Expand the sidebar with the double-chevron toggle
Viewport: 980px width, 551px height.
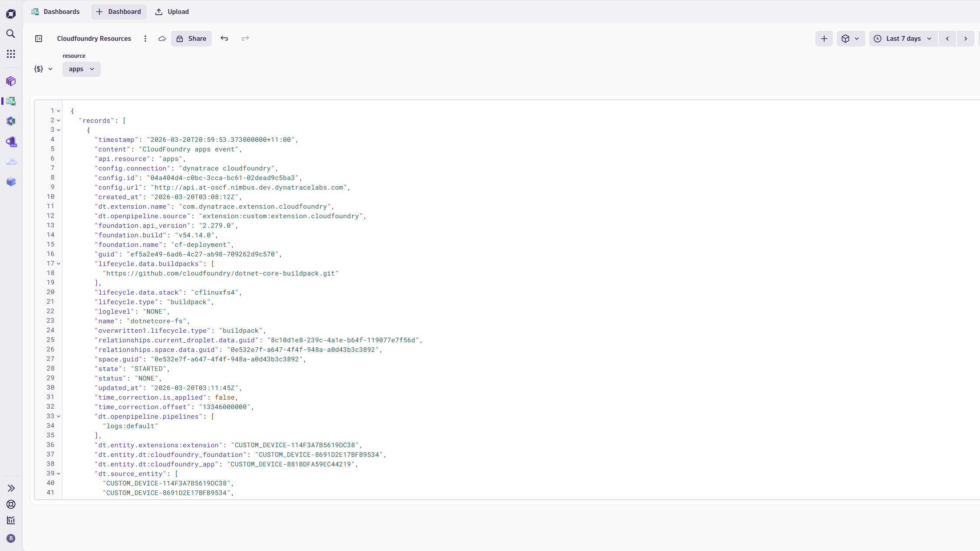[x=11, y=488]
